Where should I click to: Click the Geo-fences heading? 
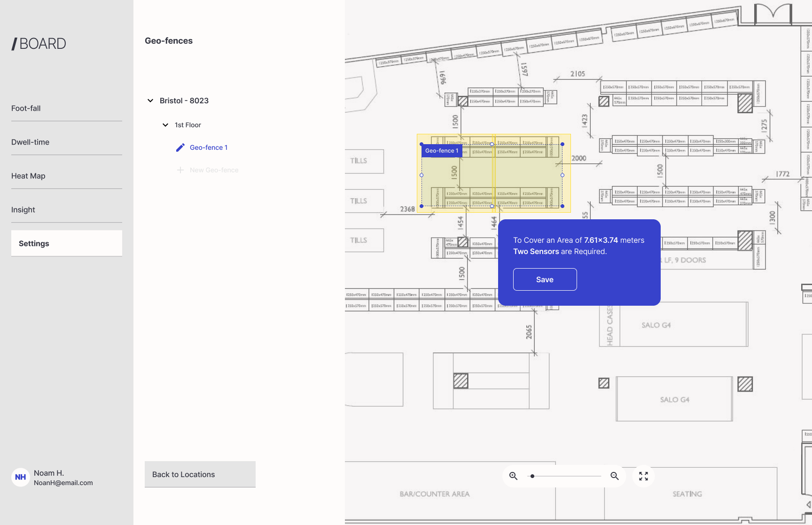point(169,41)
